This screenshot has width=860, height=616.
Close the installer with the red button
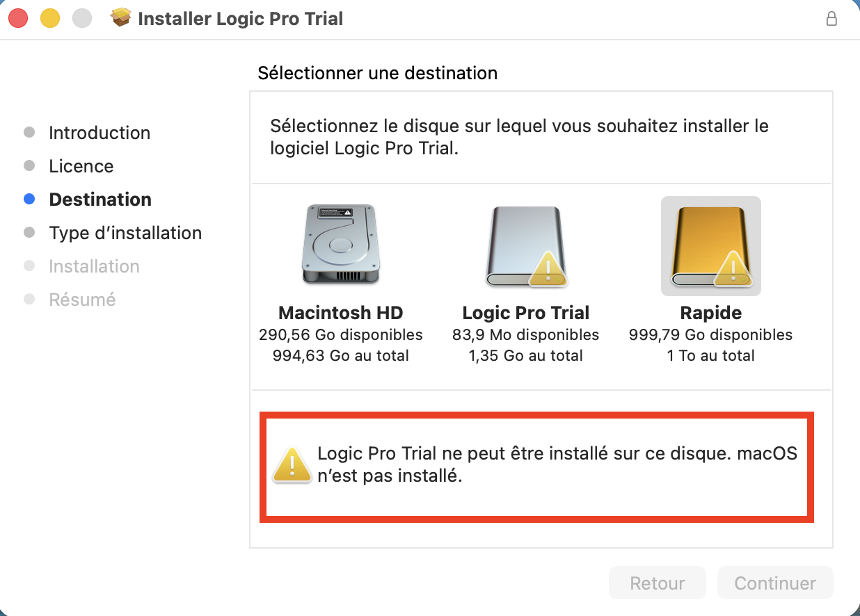(18, 19)
